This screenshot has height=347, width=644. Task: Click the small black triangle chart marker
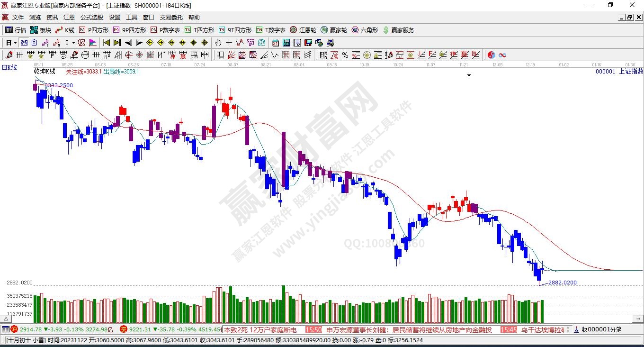(x=469, y=75)
